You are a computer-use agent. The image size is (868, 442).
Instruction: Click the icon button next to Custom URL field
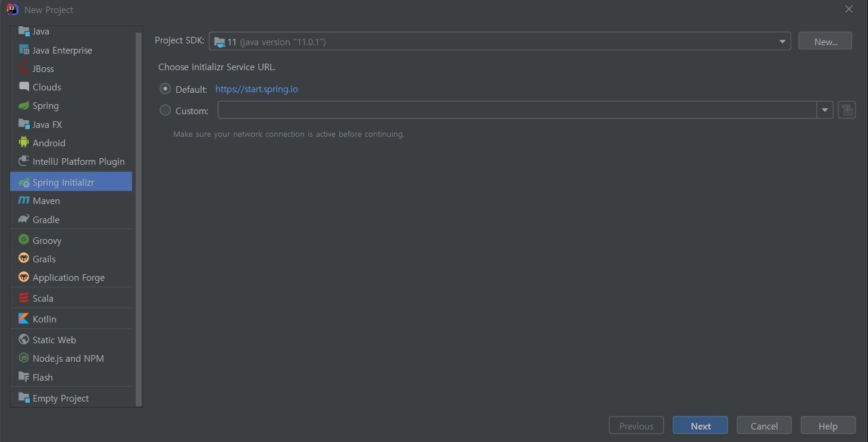click(847, 110)
